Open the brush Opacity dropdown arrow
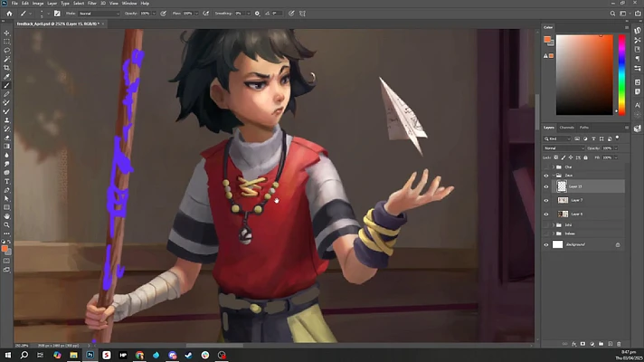 coord(154,14)
